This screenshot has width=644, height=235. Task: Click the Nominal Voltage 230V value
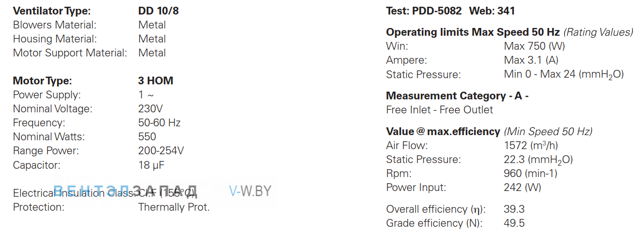[x=150, y=109]
